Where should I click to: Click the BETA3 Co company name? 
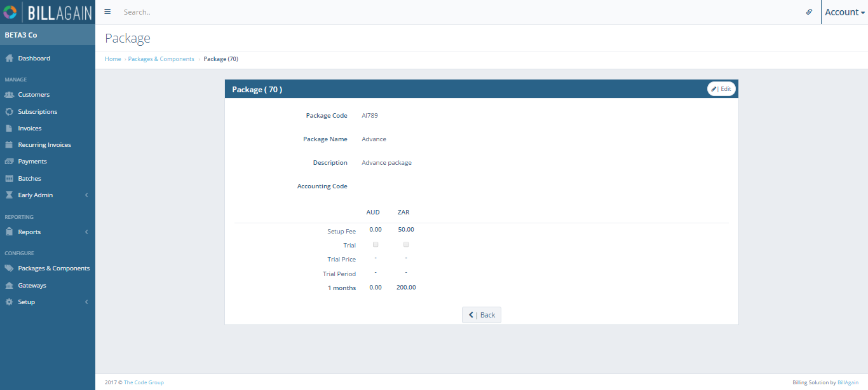pos(21,35)
